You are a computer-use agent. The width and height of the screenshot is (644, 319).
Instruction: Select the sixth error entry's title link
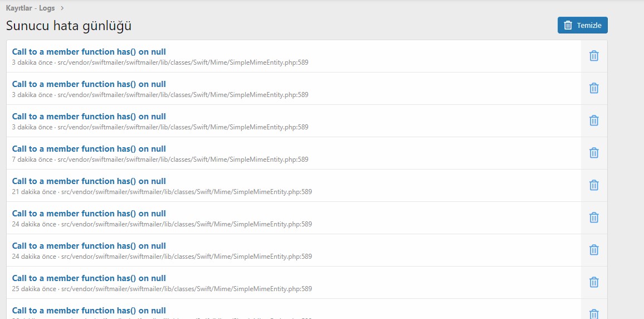(89, 214)
